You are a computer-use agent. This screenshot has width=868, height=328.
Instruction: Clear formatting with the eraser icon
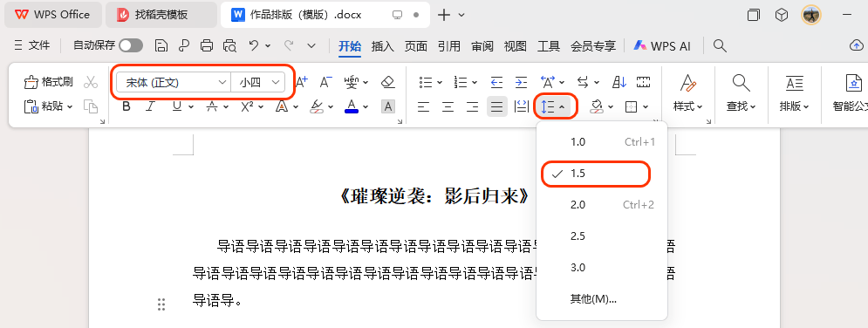[387, 82]
